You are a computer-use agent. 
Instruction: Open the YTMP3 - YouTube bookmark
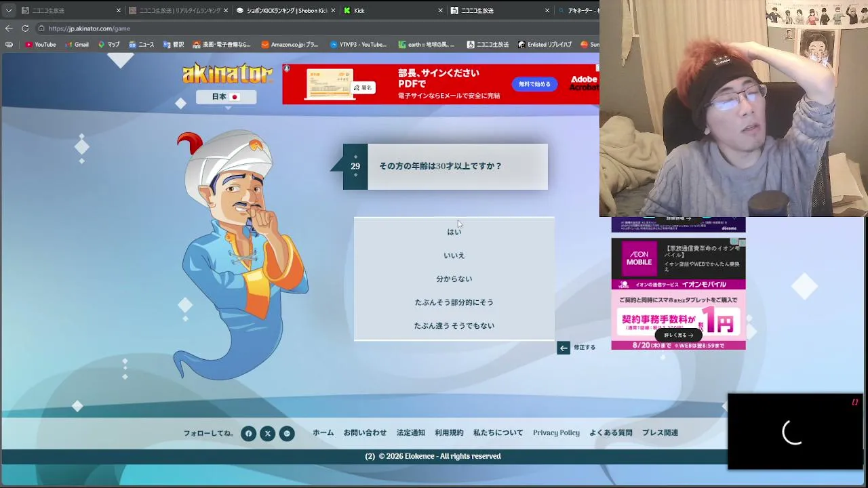[x=358, y=45]
